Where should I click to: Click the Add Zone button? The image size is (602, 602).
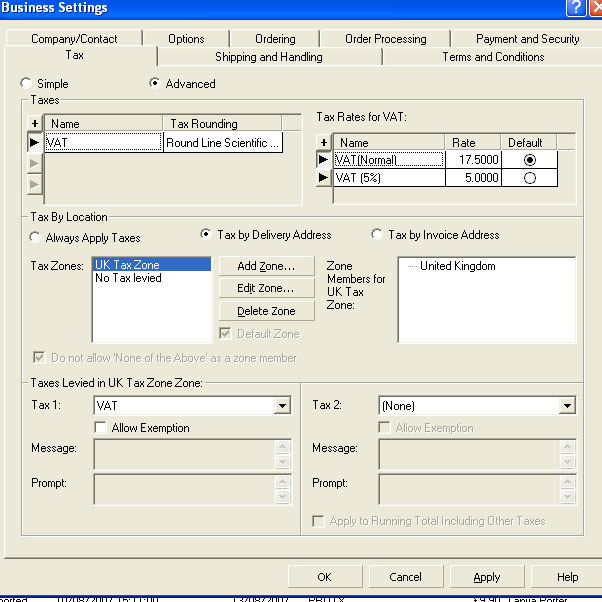coord(266,266)
